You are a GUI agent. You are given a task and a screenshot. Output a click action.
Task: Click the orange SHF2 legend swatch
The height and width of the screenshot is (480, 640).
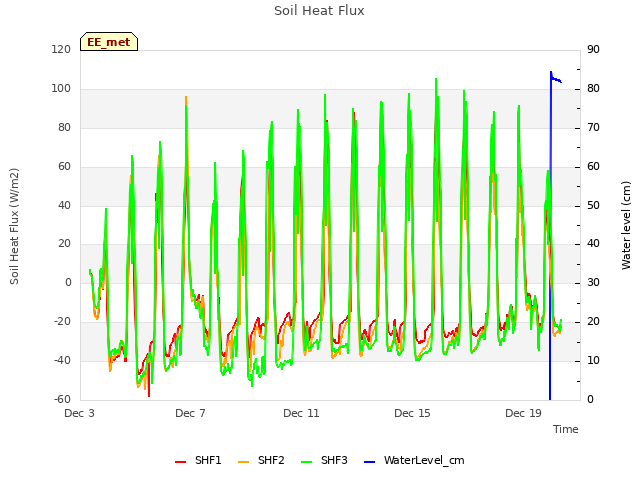(x=243, y=462)
